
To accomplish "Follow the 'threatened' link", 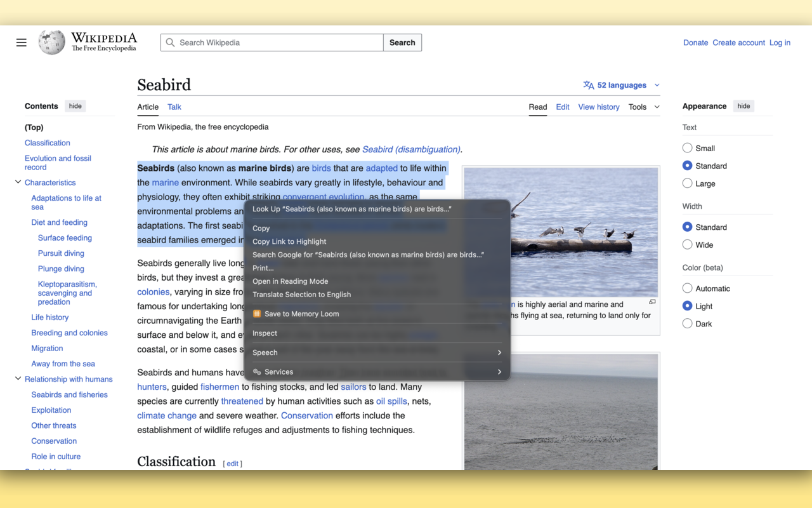I will pyautogui.click(x=242, y=401).
